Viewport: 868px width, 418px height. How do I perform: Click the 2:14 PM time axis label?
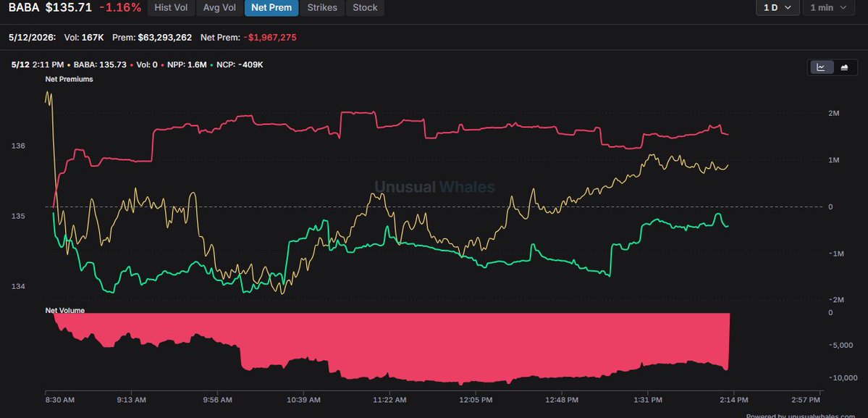point(734,400)
